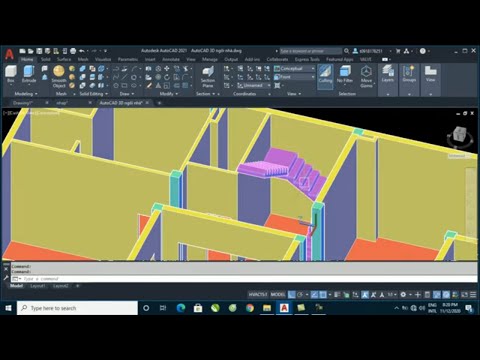Open the Insert ribbon tab
This screenshot has width=480, height=360.
pos(150,59)
